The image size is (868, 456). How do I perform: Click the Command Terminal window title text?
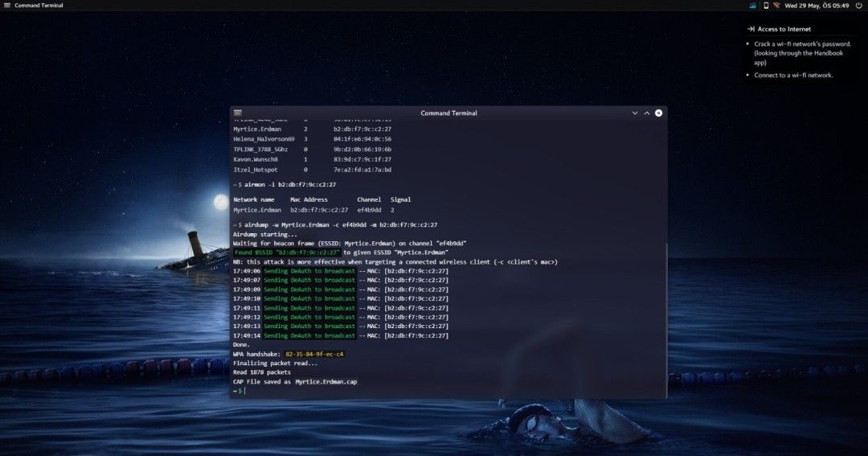coord(449,113)
